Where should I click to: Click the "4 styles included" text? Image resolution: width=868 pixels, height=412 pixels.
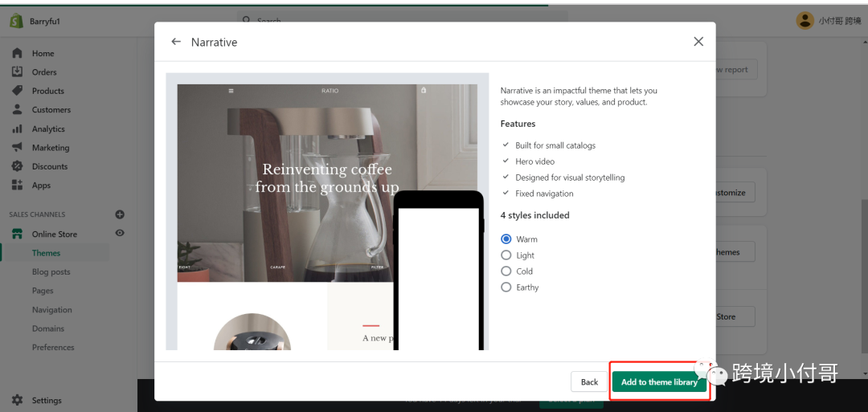(534, 215)
